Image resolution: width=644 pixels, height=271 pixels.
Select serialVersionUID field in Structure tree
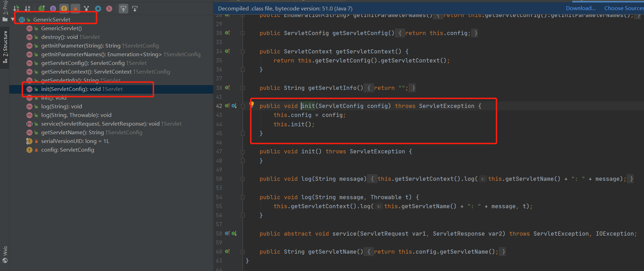click(75, 141)
